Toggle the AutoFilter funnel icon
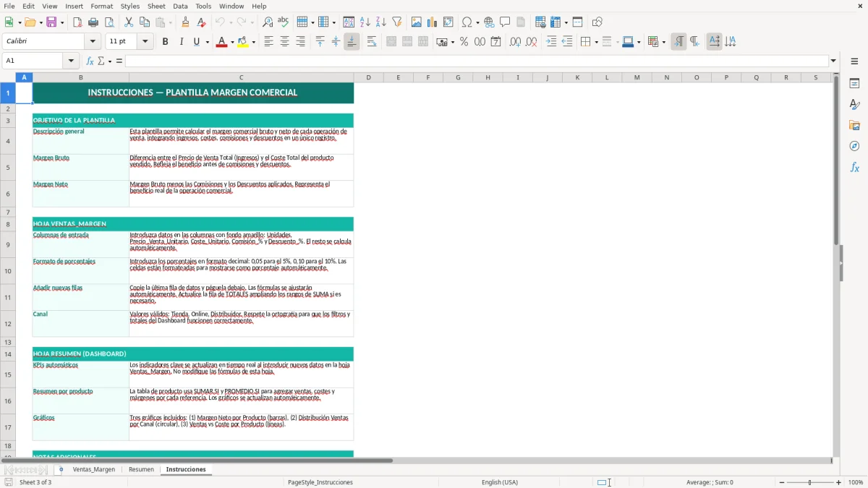This screenshot has width=868, height=488. coord(397,22)
